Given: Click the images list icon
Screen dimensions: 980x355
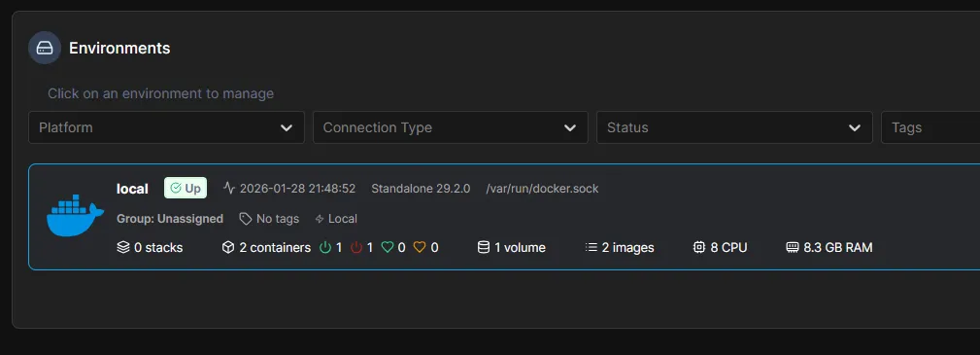Looking at the screenshot, I should [x=591, y=247].
